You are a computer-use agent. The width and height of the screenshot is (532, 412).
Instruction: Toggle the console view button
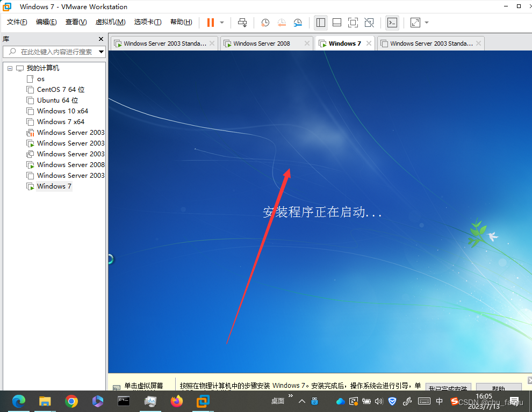[392, 23]
